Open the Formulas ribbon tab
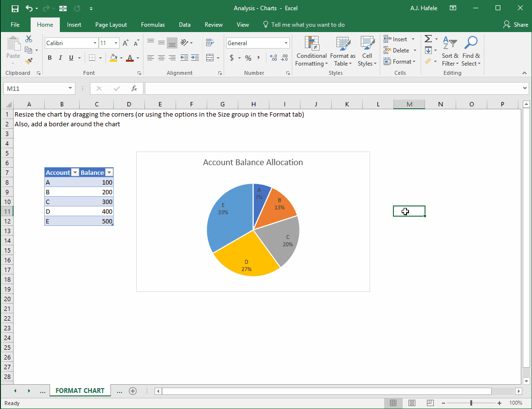The height and width of the screenshot is (409, 532). point(153,25)
